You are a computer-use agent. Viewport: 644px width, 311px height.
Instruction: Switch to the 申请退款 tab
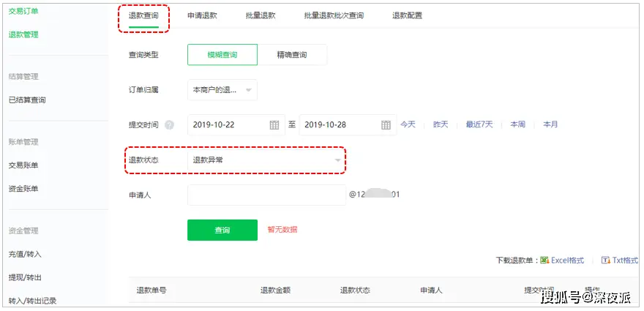202,16
